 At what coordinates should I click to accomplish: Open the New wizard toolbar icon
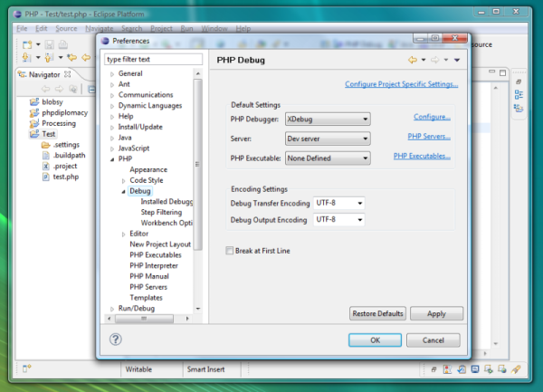click(x=27, y=44)
